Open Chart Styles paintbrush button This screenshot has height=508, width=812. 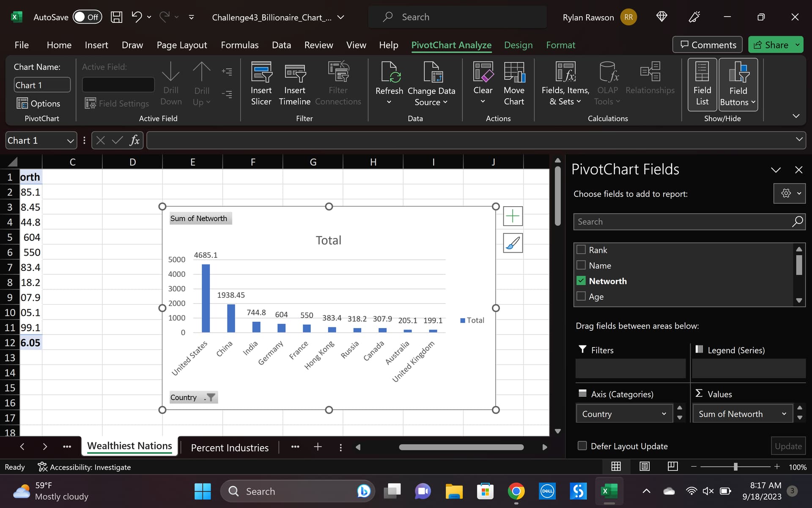click(x=513, y=243)
